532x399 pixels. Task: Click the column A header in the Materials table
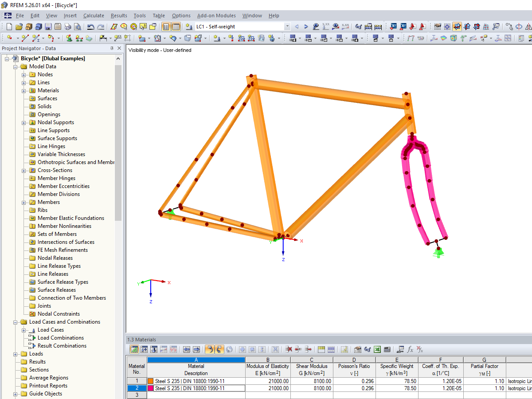196,360
